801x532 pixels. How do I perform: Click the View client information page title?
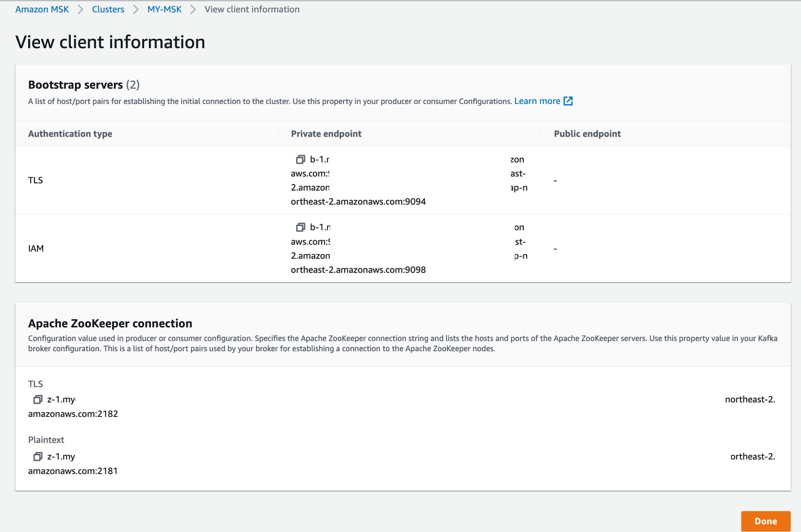pyautogui.click(x=110, y=42)
